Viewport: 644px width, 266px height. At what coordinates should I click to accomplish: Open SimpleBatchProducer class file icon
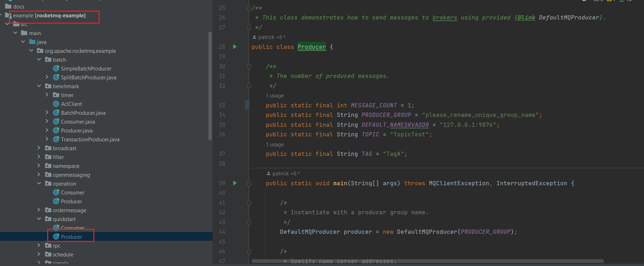[x=56, y=68]
